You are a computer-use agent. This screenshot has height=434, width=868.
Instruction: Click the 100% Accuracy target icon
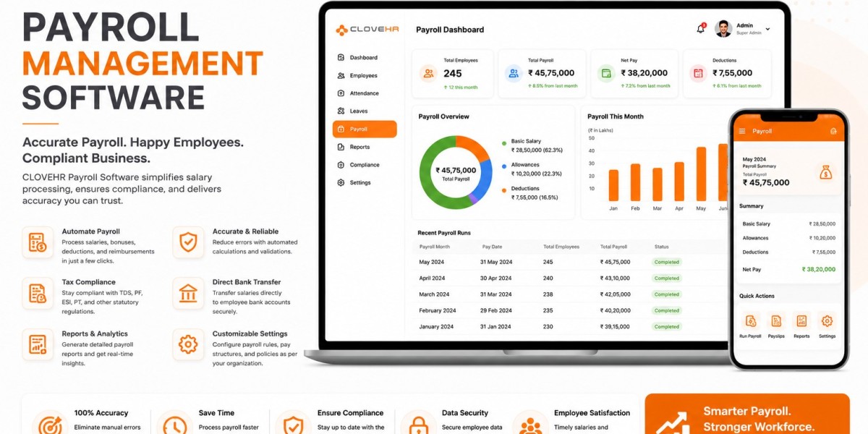tap(51, 423)
